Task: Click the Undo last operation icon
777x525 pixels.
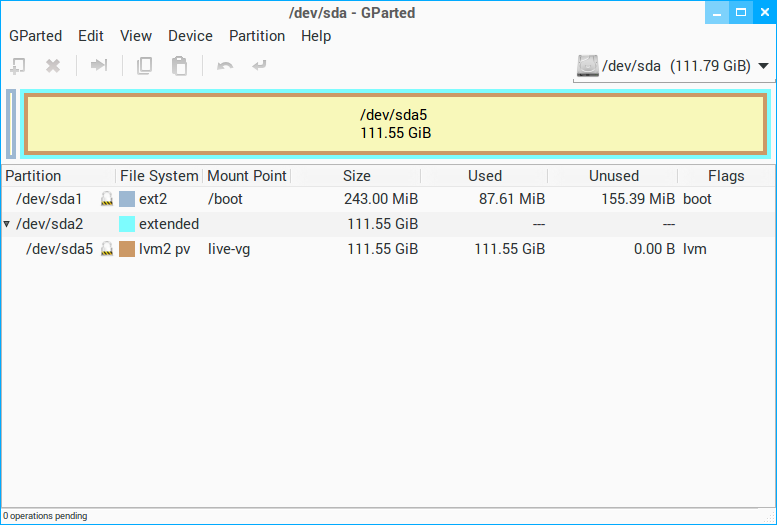Action: pos(225,66)
